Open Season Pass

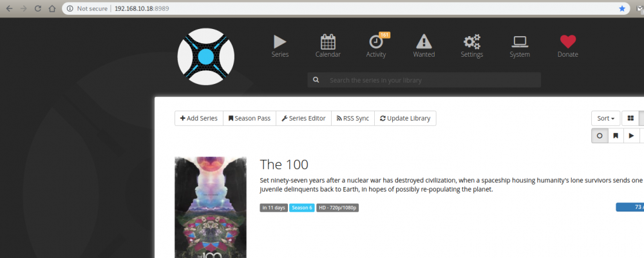tap(249, 118)
